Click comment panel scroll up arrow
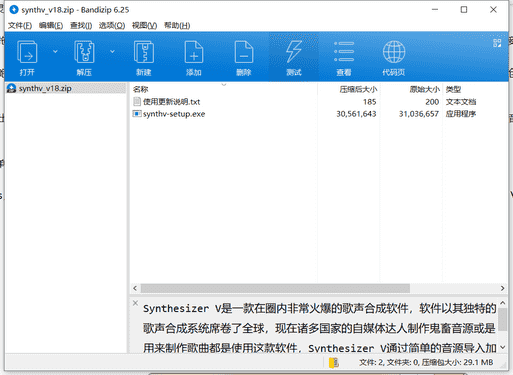Image resolution: width=513 pixels, height=375 pixels. click(503, 303)
